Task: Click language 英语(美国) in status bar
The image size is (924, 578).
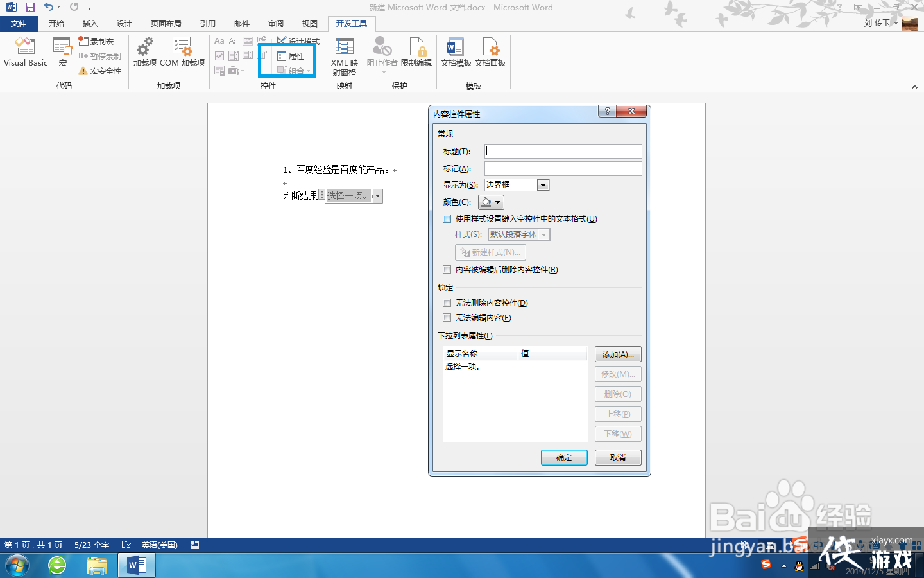Action: point(160,545)
